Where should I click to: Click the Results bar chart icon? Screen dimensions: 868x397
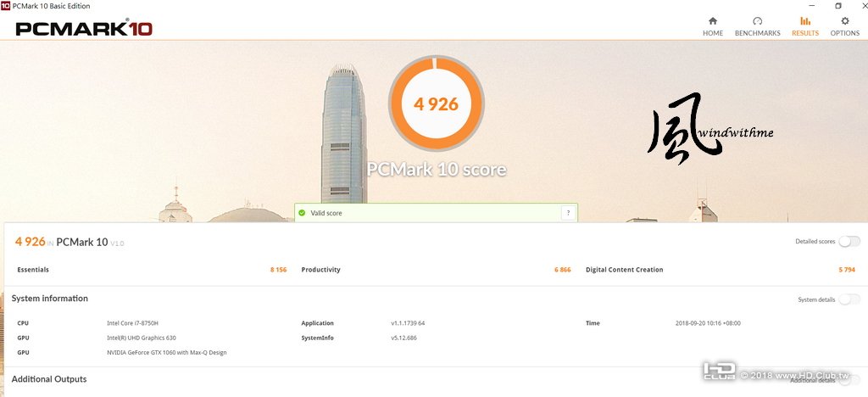coord(805,21)
